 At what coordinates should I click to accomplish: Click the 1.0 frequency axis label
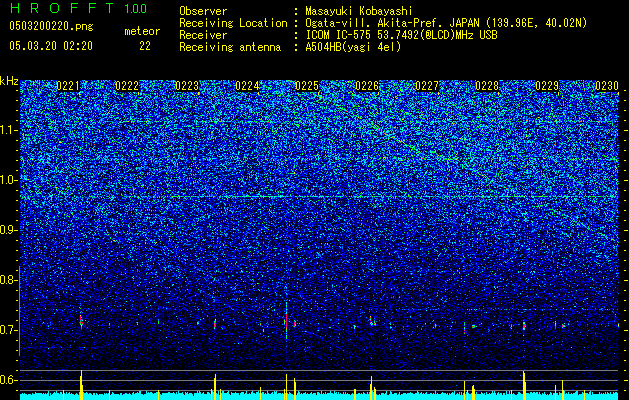[x=8, y=180]
